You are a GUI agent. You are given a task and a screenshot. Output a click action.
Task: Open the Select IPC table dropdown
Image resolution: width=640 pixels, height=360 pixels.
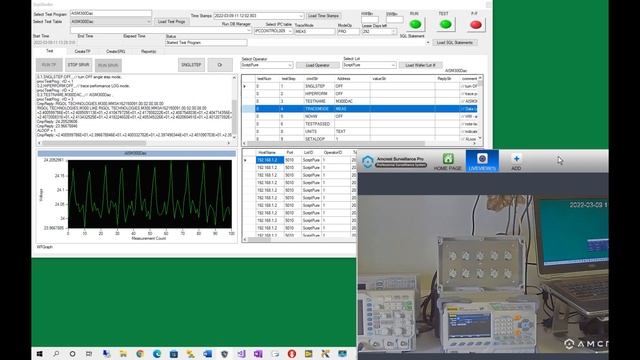[273, 31]
